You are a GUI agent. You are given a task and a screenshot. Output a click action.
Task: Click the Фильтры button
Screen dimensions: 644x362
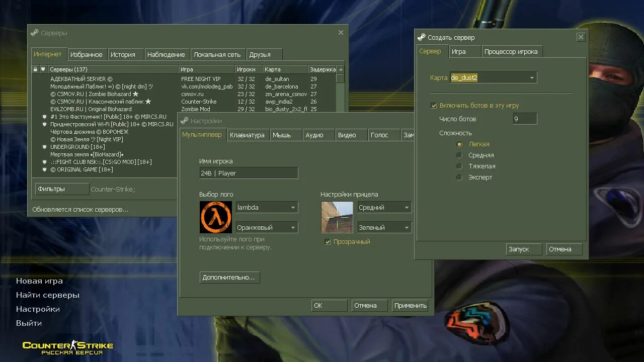point(62,189)
